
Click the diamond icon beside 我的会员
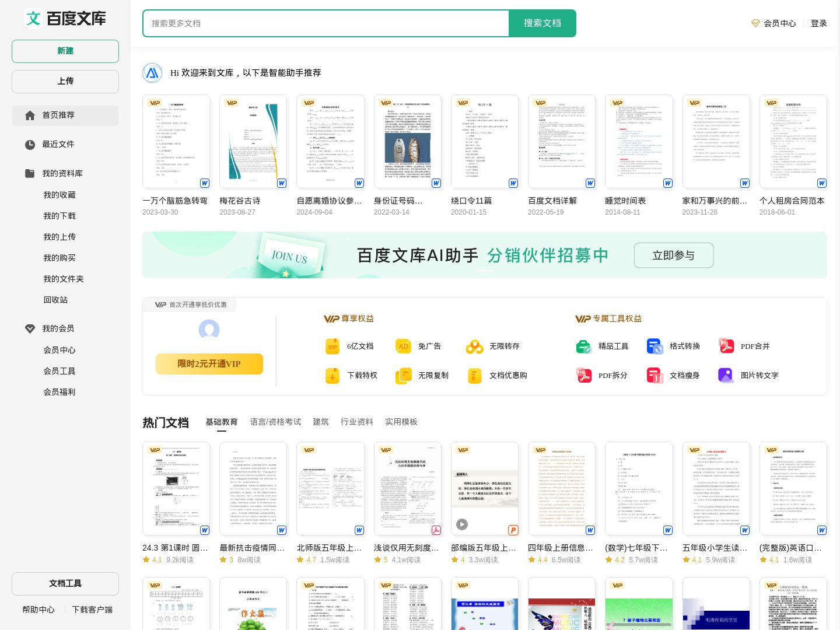click(30, 329)
